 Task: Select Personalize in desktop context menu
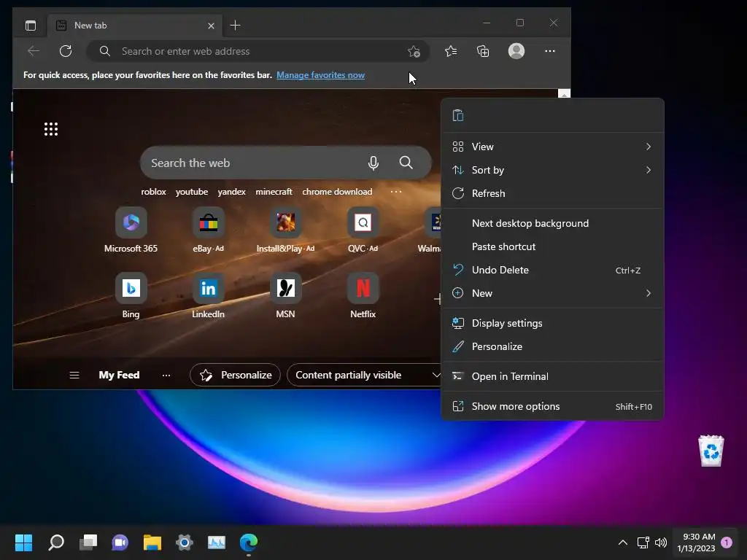pyautogui.click(x=553, y=346)
